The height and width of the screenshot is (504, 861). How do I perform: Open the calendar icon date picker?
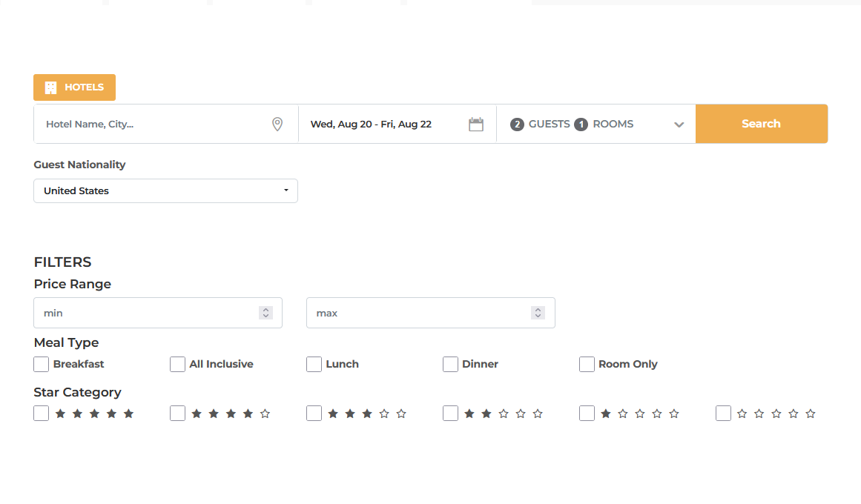476,125
